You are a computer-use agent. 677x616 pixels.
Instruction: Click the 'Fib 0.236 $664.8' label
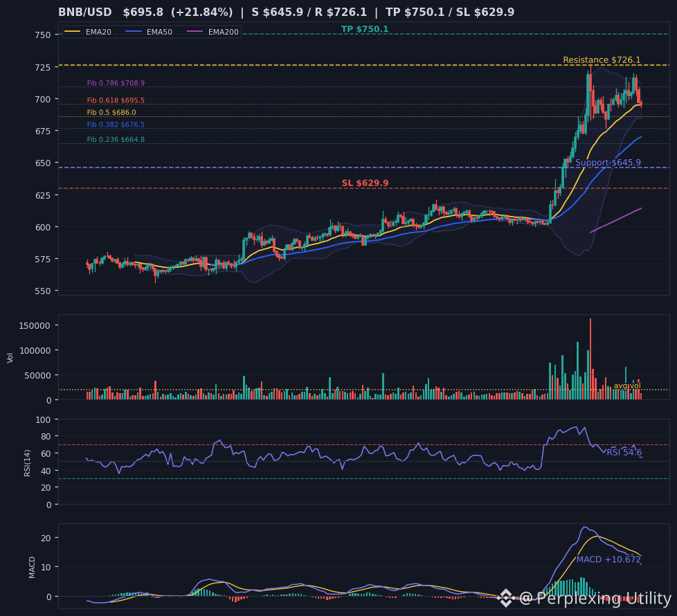(116, 140)
